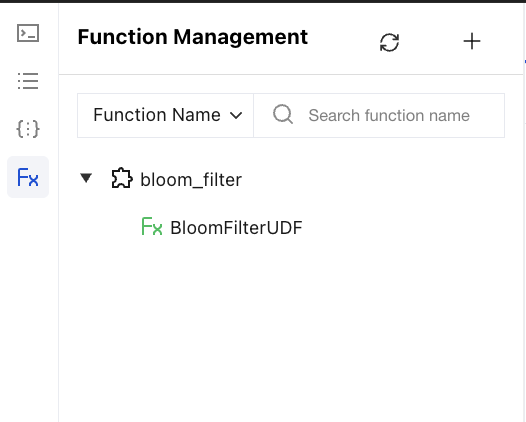Click the Function Management heading
The width and height of the screenshot is (526, 422).
[193, 37]
